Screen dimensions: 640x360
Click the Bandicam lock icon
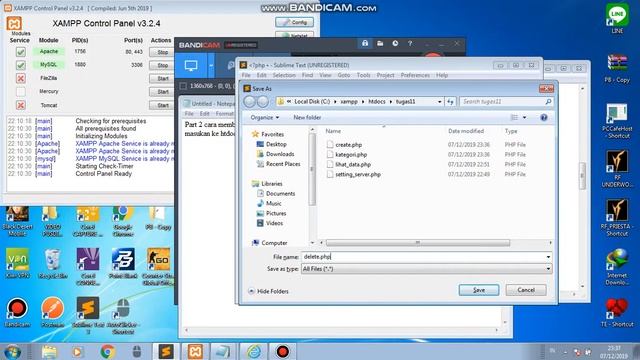tap(364, 43)
